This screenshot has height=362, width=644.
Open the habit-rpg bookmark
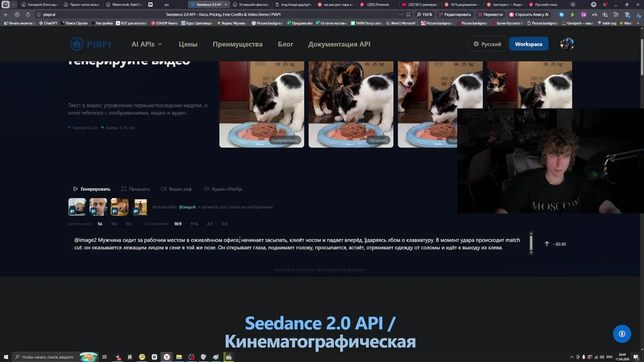607,23
